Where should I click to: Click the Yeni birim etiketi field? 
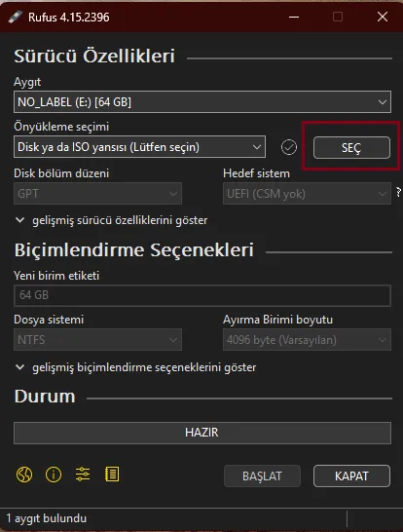202,295
